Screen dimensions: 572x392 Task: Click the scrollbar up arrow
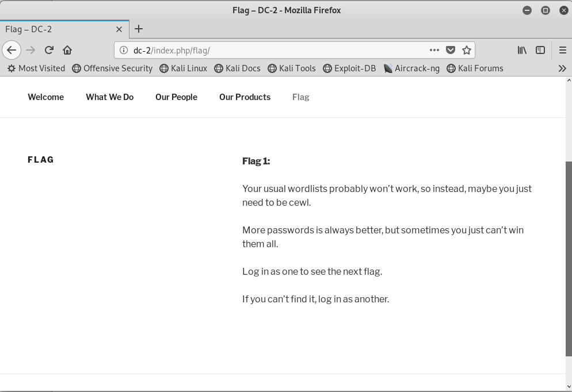(x=569, y=80)
